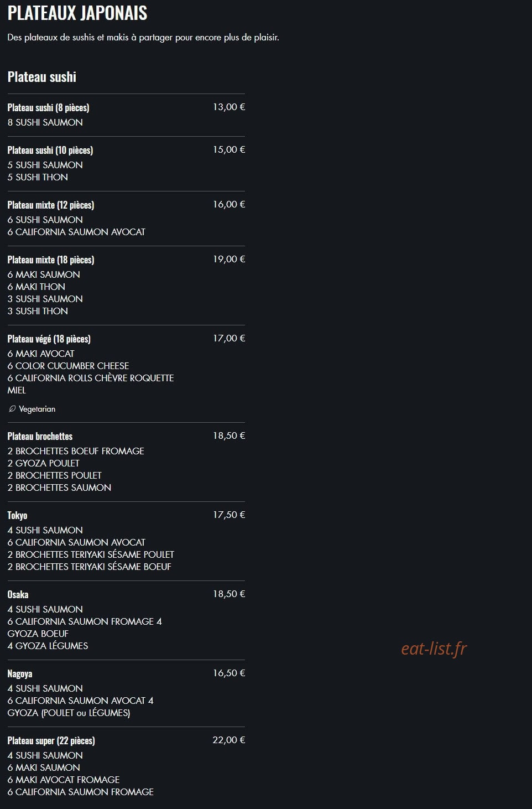Viewport: 532px width, 809px height.
Task: Click the platter sharing description text
Action: 143,38
